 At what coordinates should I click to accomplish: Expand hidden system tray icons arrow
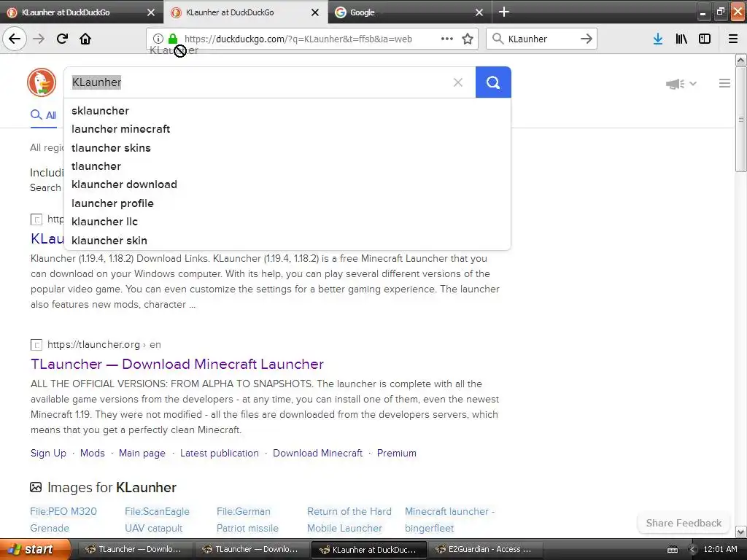[x=693, y=550]
